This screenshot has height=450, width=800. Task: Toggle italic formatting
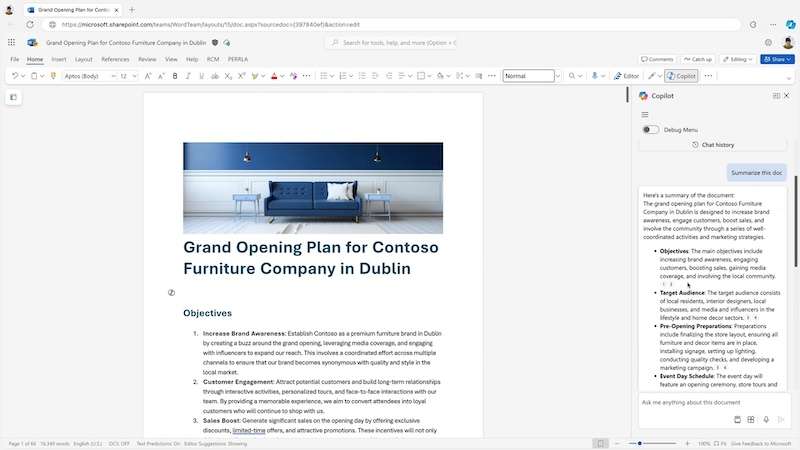pyautogui.click(x=188, y=76)
